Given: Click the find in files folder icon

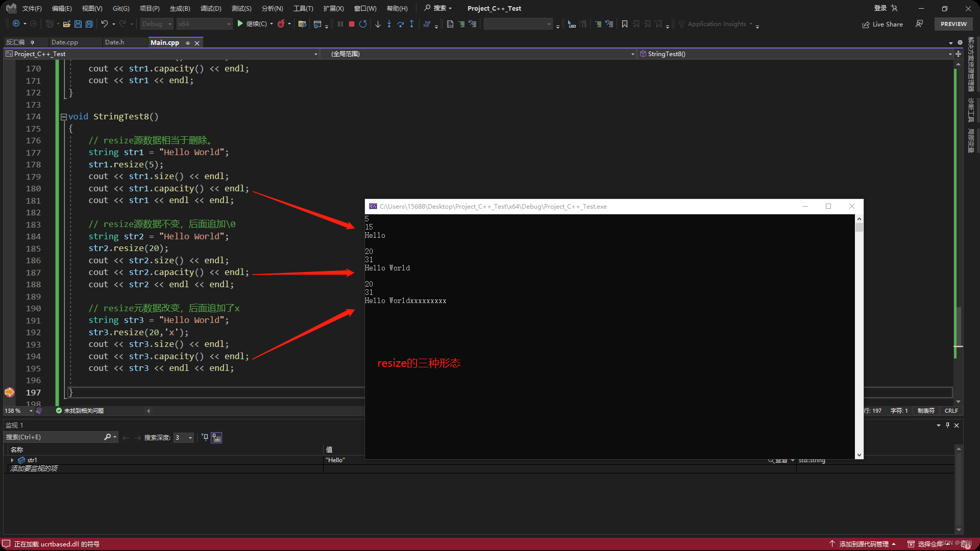Looking at the screenshot, I should click(302, 24).
